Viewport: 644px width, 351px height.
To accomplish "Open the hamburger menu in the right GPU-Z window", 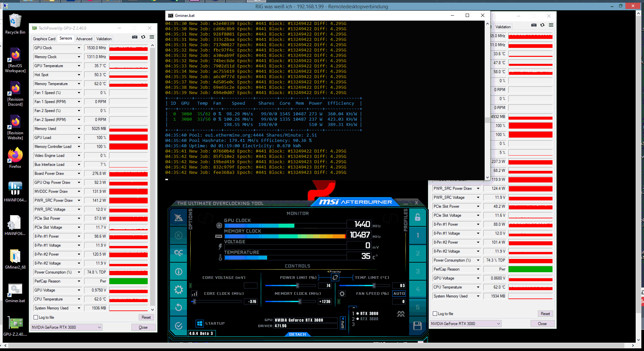I will point(551,25).
